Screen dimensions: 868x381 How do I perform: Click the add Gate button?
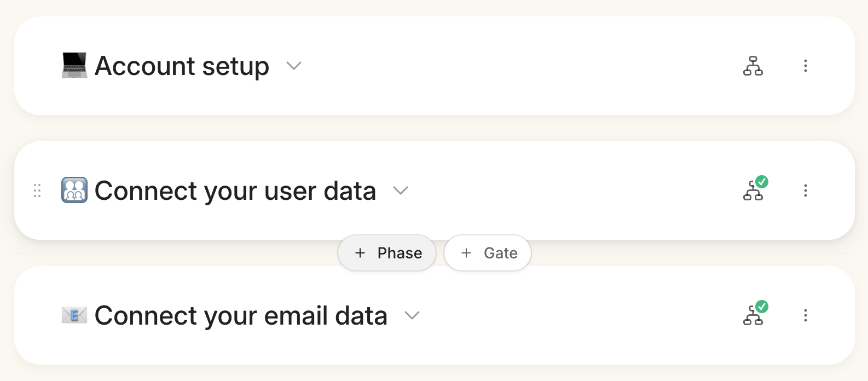click(488, 253)
